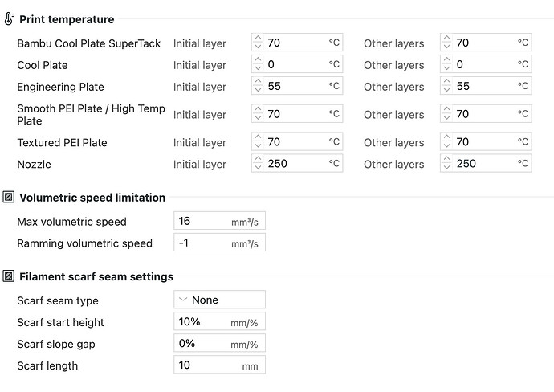
Task: Click the Scarf slope gap field
Action: point(219,343)
